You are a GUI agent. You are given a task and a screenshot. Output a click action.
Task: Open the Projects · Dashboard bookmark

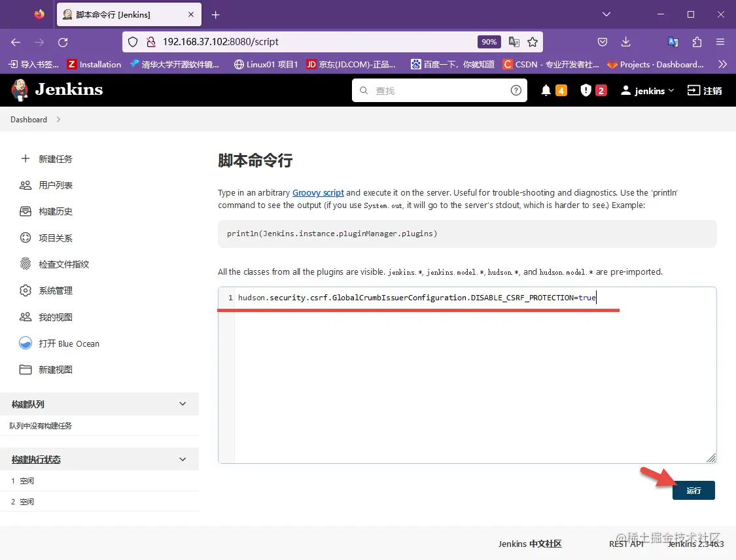(x=656, y=64)
